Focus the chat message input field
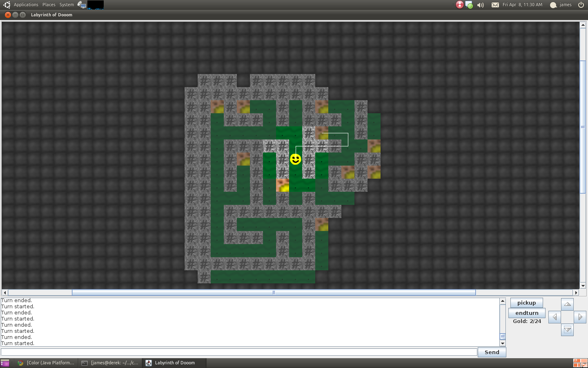The width and height of the screenshot is (588, 368). click(x=239, y=352)
